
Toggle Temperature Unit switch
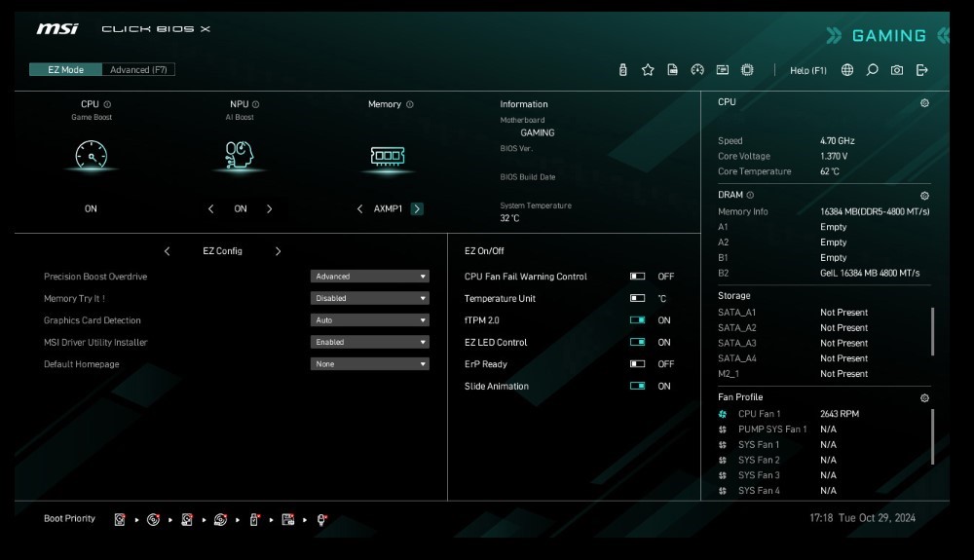(637, 298)
